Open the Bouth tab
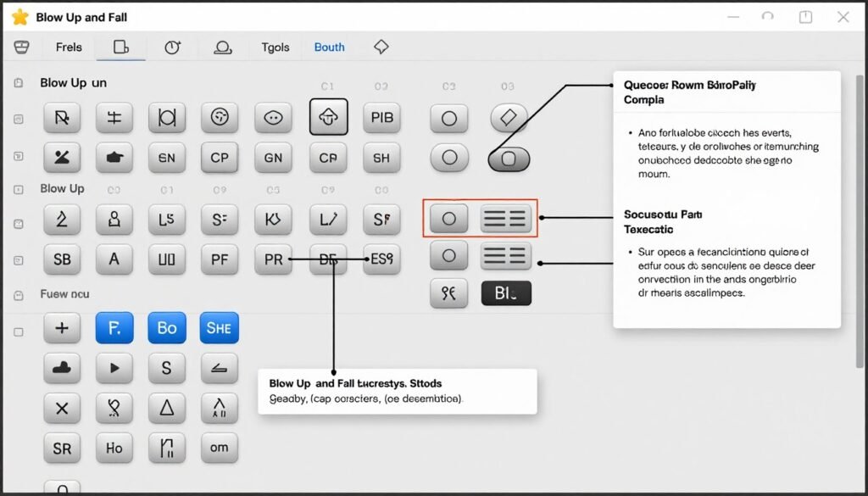 tap(329, 47)
